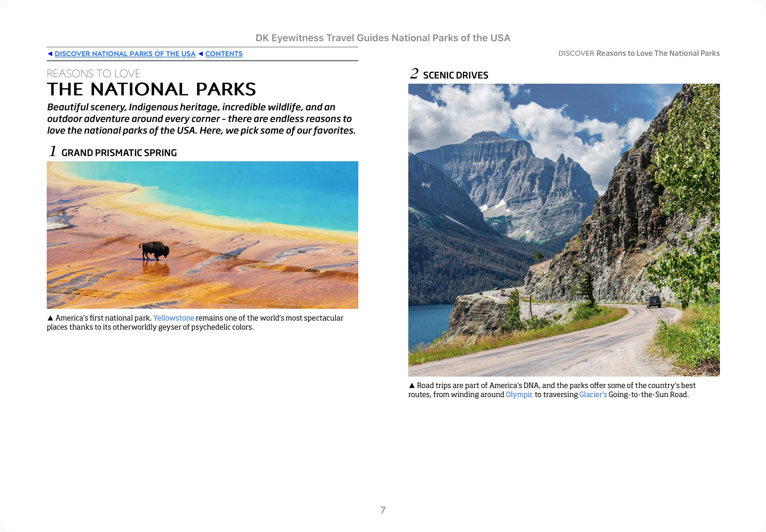Follow the Glacier's link in the caption
Image resolution: width=766 pixels, height=532 pixels.
pyautogui.click(x=593, y=395)
